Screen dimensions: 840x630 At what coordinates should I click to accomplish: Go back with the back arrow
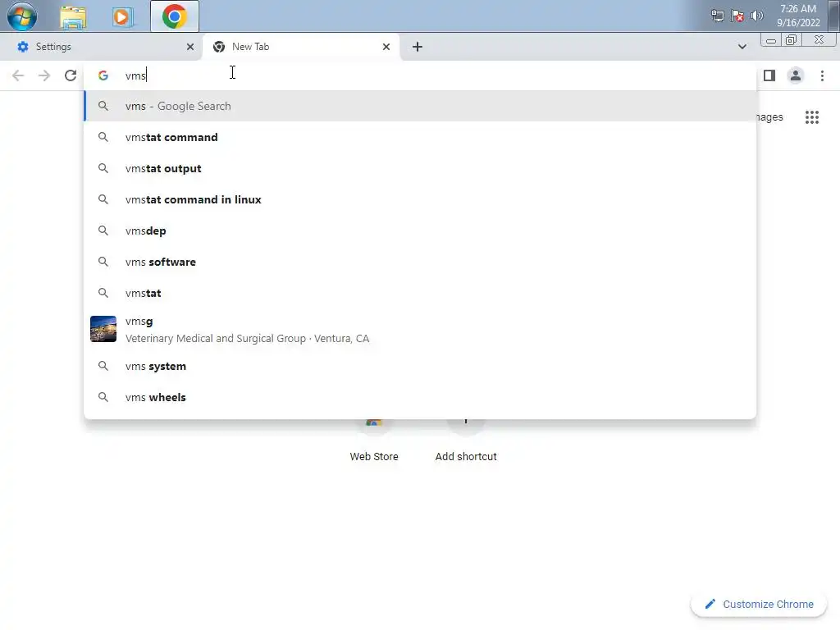18,75
